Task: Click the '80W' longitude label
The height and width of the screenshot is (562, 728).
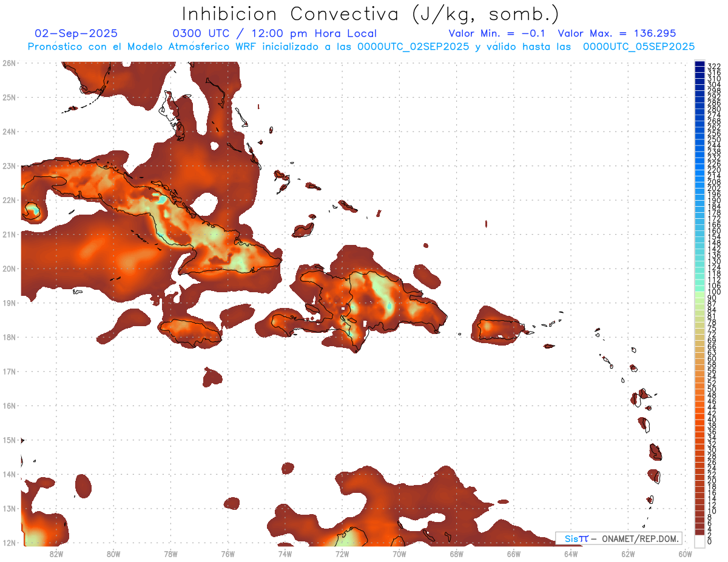Action: click(113, 554)
